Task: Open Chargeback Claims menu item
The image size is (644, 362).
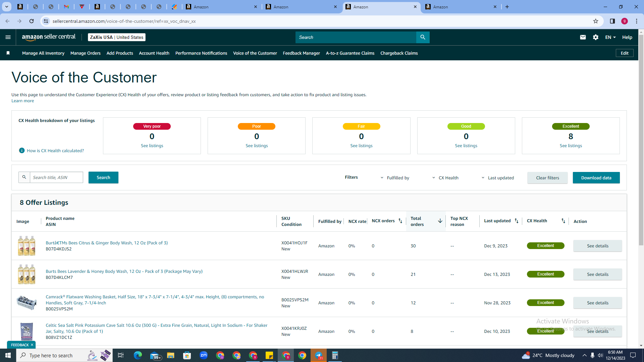Action: coord(399,53)
